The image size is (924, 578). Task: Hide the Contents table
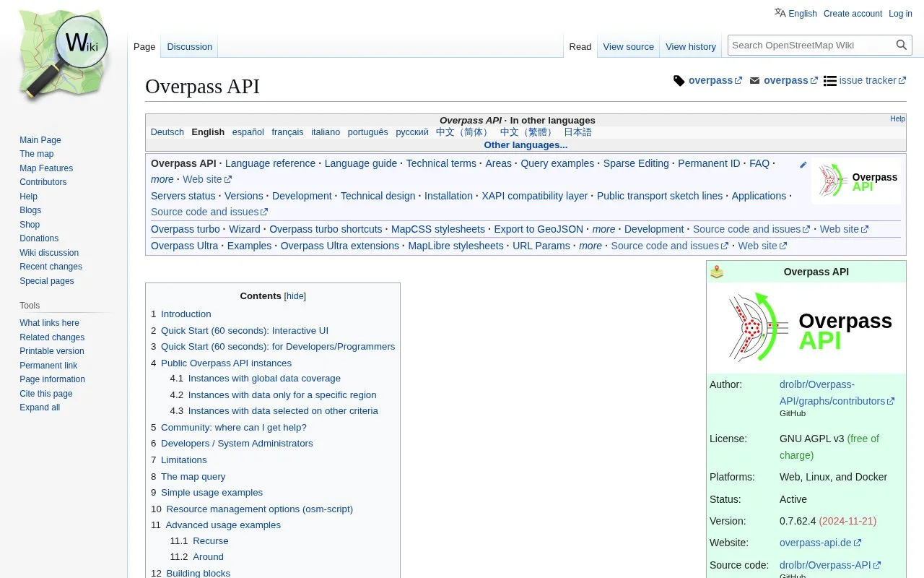295,296
